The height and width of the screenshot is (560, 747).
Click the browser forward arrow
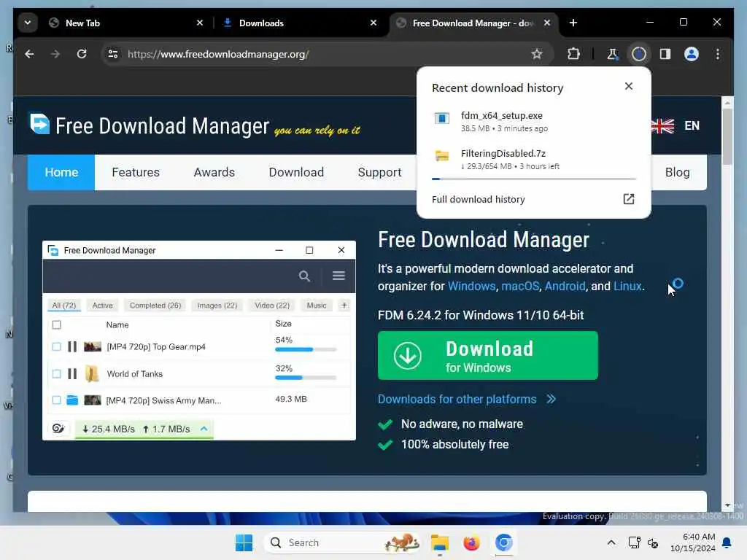[55, 54]
